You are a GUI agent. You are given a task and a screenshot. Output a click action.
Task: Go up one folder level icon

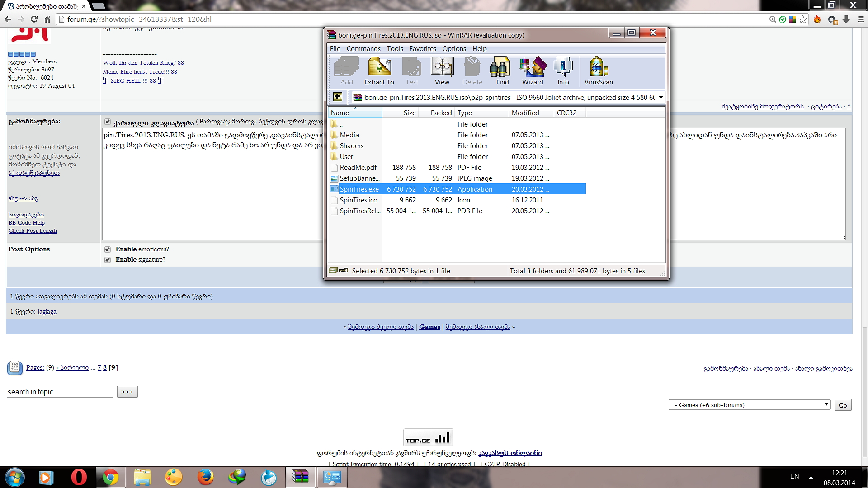point(338,97)
